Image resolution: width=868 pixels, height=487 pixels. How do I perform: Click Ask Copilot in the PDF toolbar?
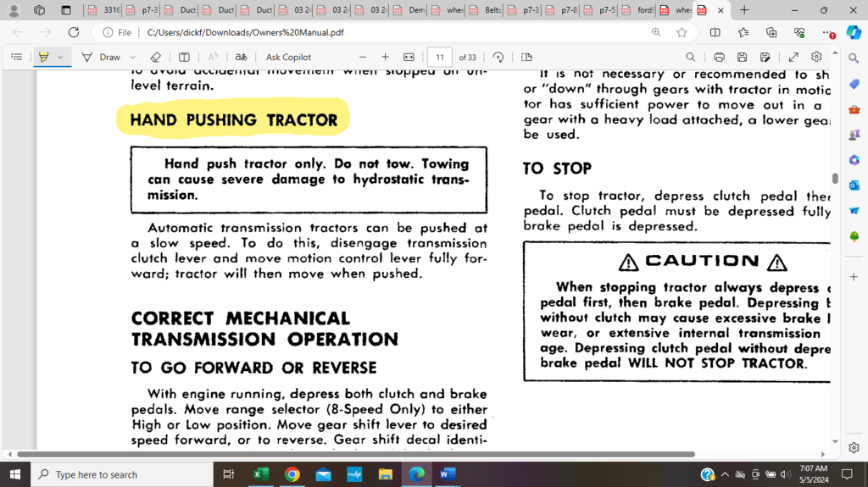tap(288, 57)
